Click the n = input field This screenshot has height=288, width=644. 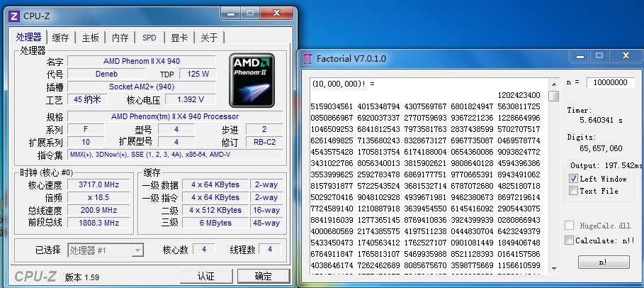coord(611,82)
